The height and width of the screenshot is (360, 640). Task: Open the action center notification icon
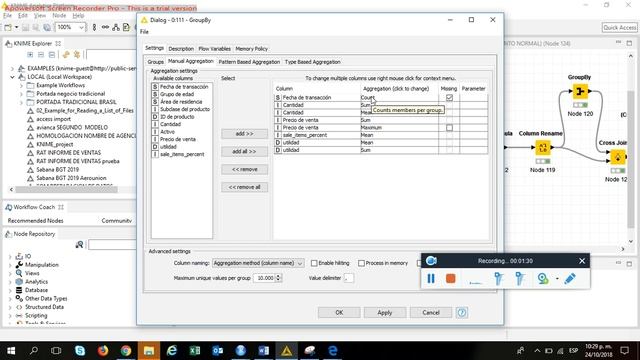624,351
